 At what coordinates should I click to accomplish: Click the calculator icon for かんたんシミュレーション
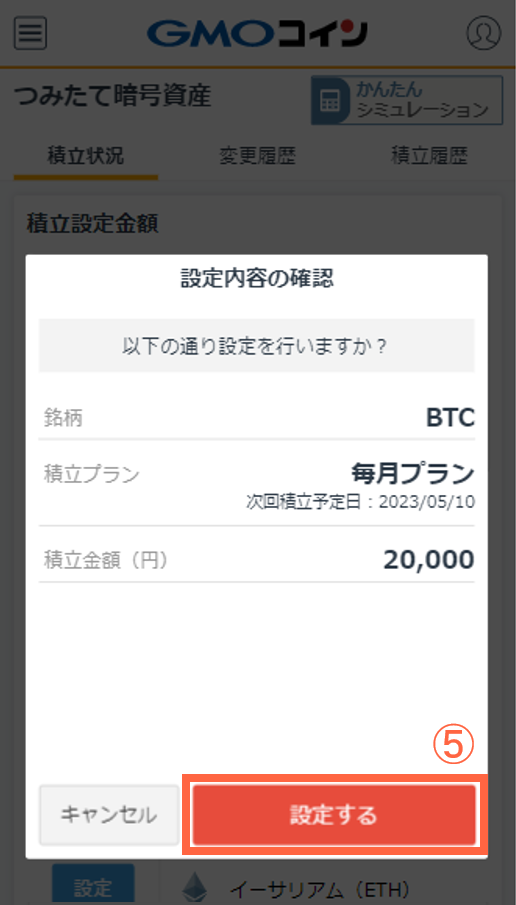pos(331,100)
